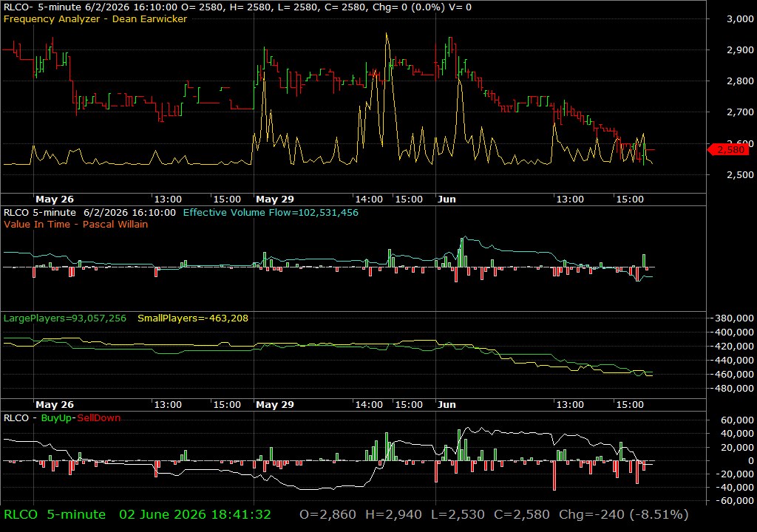Viewport: 757px width, 532px height.
Task: Click '14:00' on the LargePlayers pane time axis
Action: (369, 405)
